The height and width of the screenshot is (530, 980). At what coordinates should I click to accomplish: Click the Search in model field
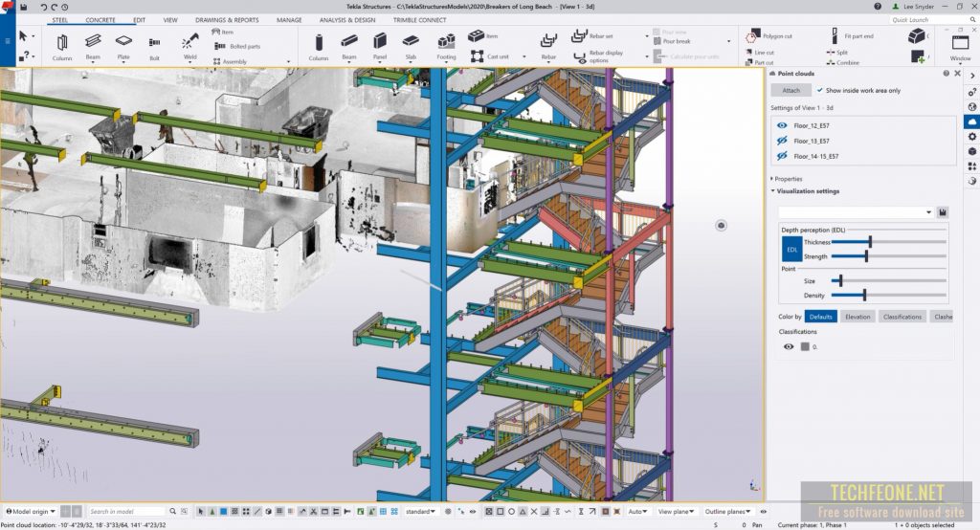[126, 511]
